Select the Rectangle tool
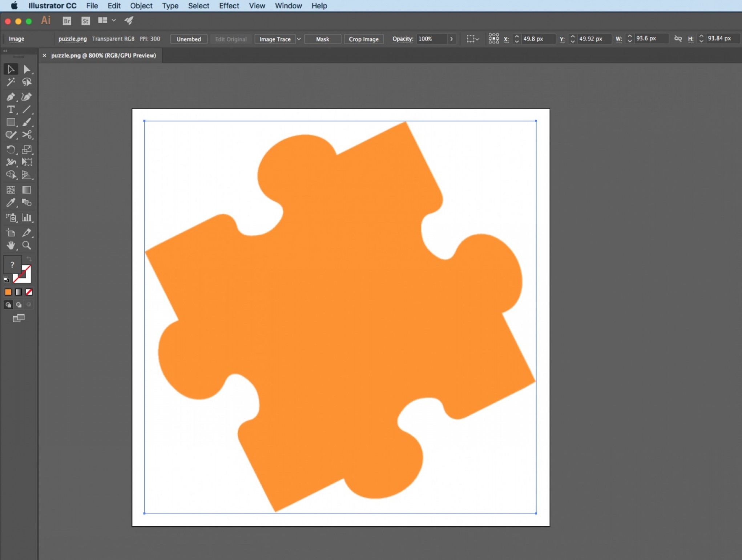 11,122
